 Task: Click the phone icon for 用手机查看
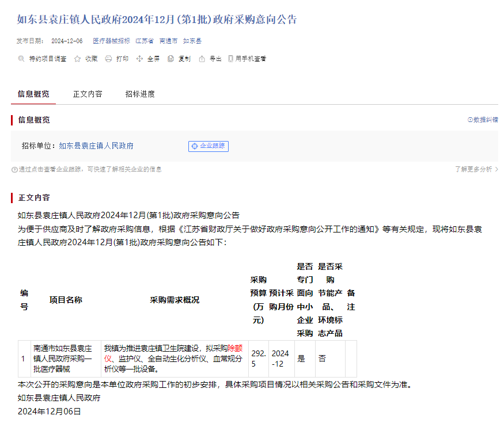tap(230, 59)
